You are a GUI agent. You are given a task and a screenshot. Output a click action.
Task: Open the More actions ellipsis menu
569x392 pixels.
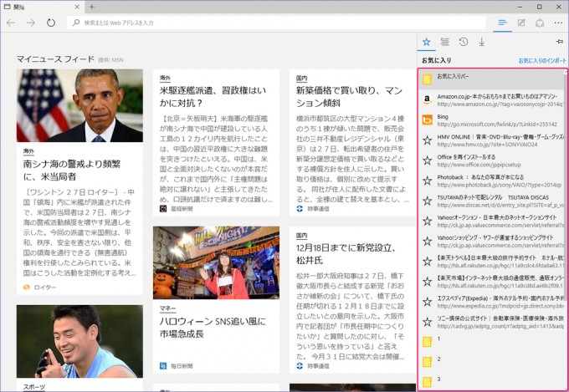click(x=558, y=23)
